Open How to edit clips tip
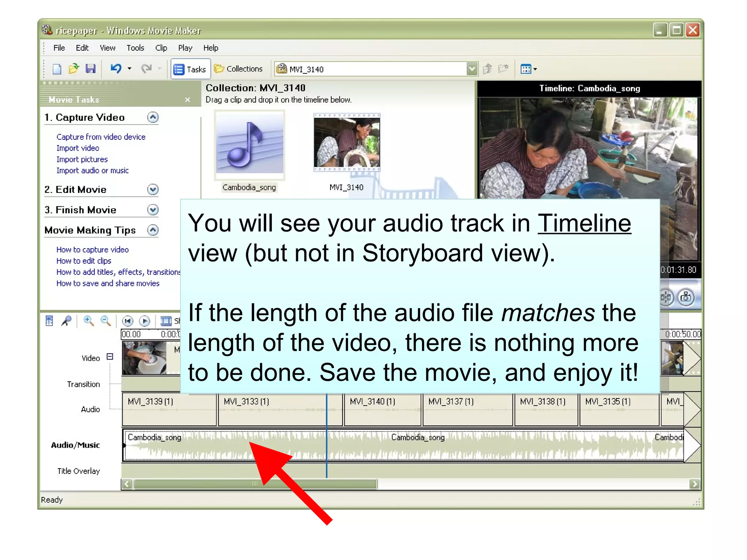 (84, 261)
